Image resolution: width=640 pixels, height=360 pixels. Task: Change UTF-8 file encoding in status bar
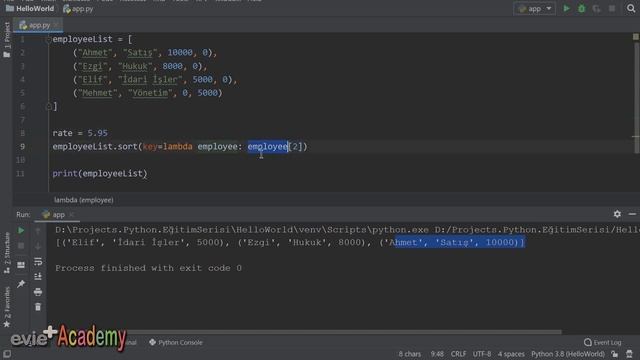pyautogui.click(x=482, y=354)
